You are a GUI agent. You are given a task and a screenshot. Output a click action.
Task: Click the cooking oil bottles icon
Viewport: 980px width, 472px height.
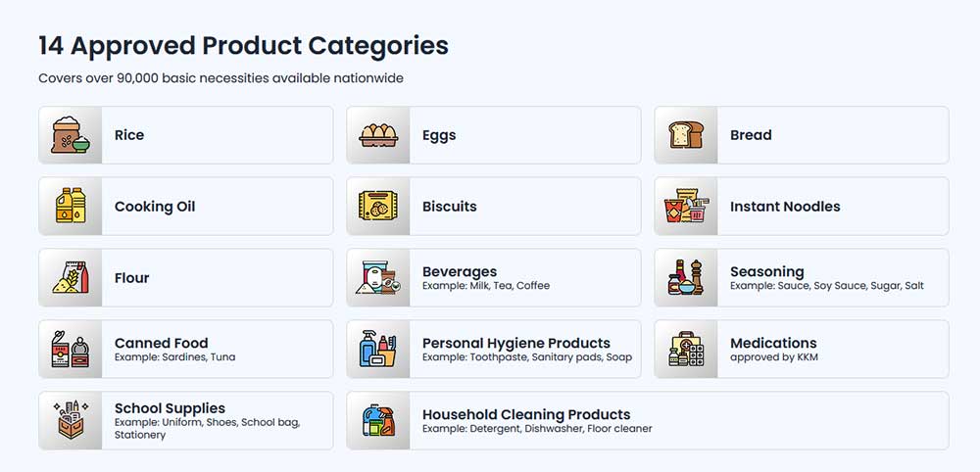(x=70, y=206)
